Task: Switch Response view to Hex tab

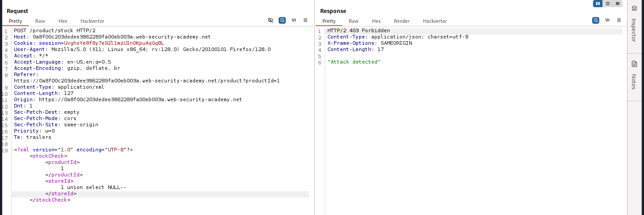Action: point(377,21)
